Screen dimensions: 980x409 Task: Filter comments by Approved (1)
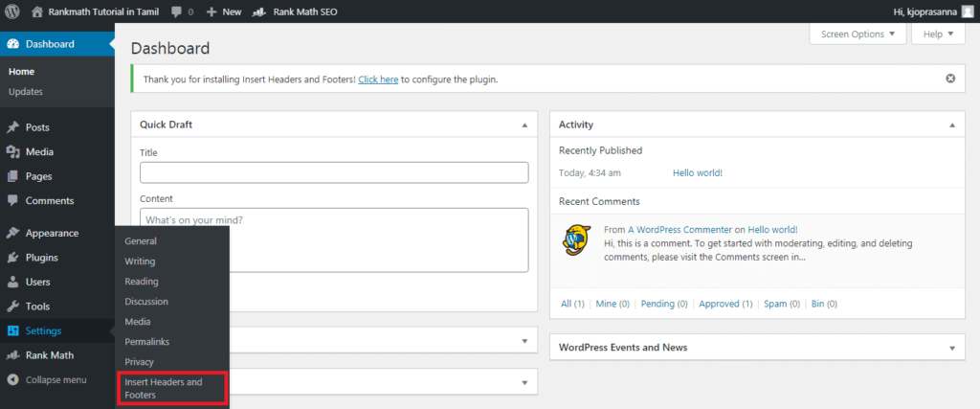pyautogui.click(x=725, y=304)
